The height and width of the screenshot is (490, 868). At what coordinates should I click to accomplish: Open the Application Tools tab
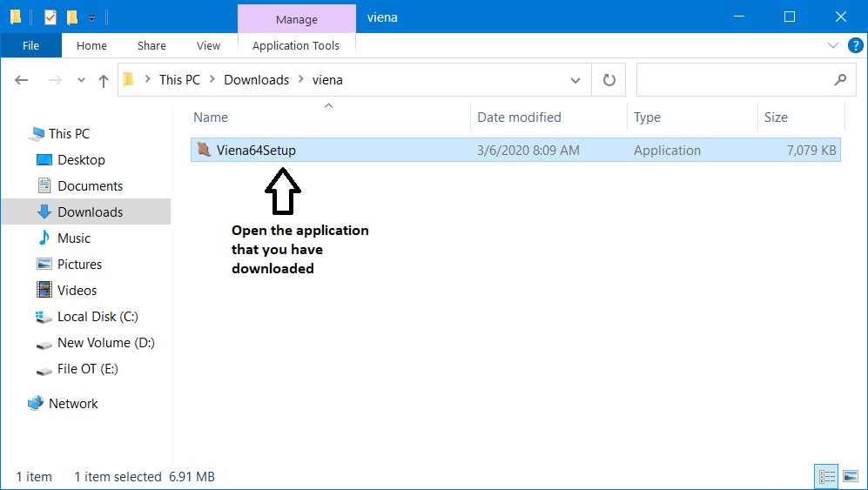[296, 45]
